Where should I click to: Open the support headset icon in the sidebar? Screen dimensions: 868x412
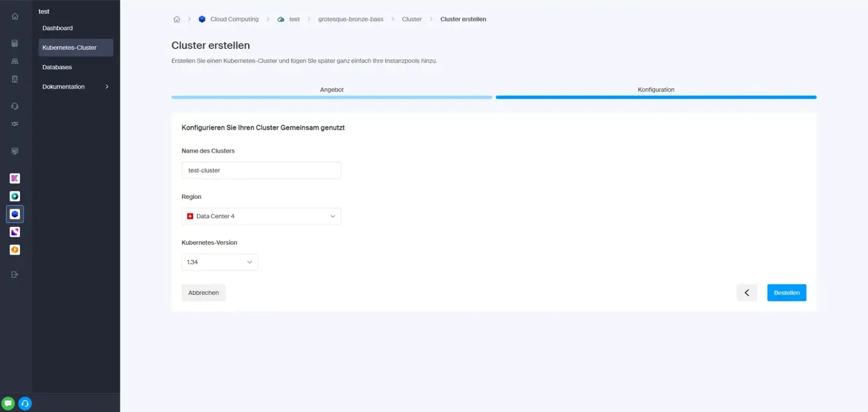point(15,106)
